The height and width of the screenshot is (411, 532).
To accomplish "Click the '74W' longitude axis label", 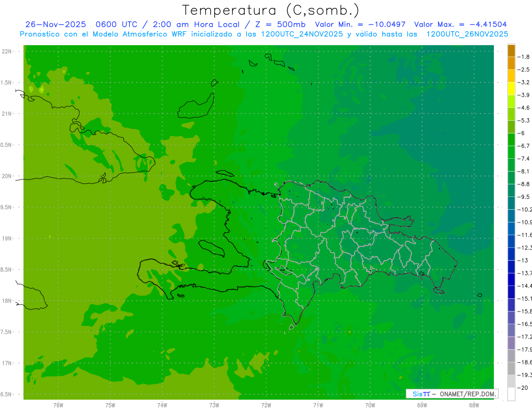I will (x=162, y=405).
